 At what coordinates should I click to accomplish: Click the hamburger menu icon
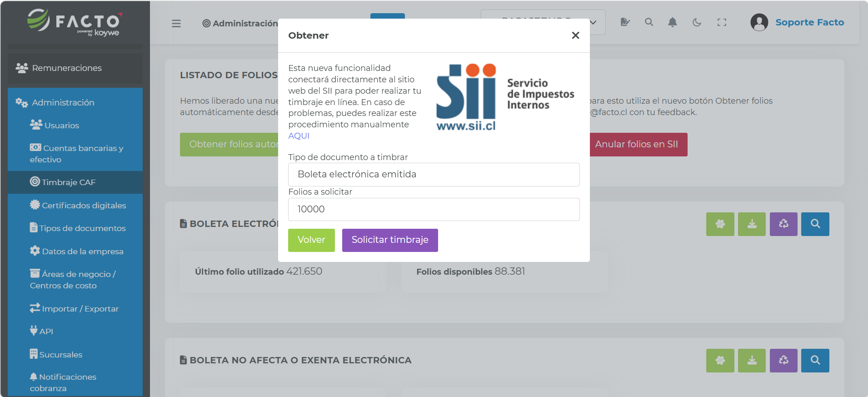tap(176, 23)
